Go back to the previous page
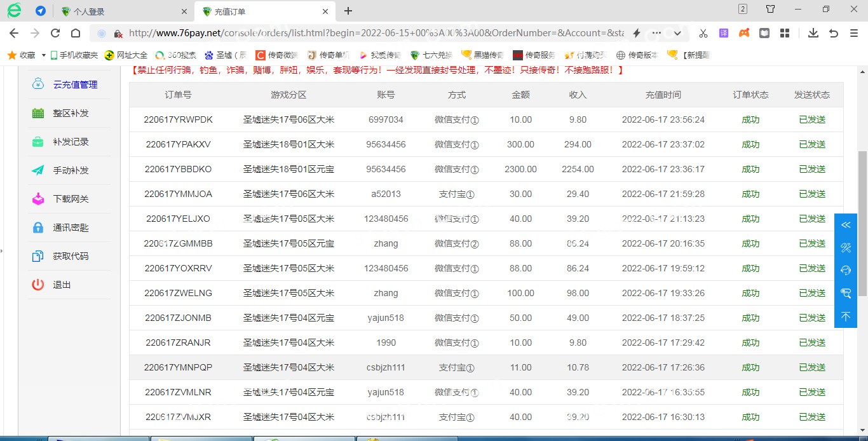Viewport: 868px width, 441px height. 14,33
